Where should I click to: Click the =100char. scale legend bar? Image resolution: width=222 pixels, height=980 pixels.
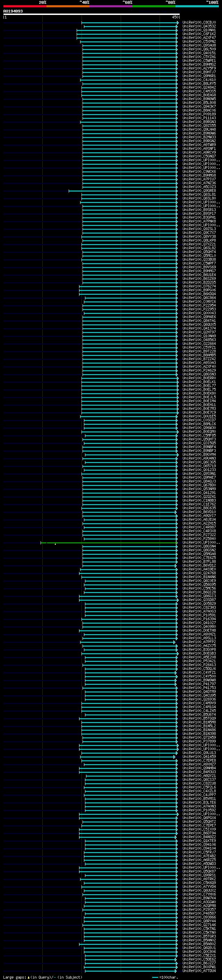[155, 977]
